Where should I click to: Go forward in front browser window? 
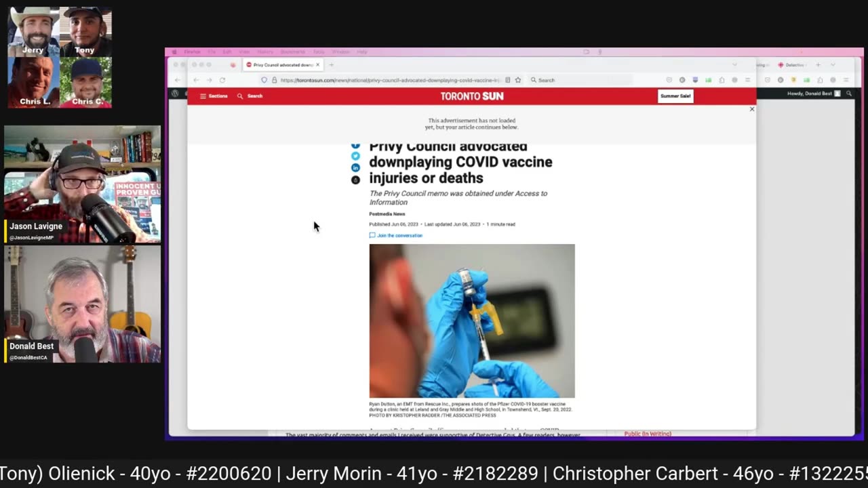pyautogui.click(x=209, y=80)
